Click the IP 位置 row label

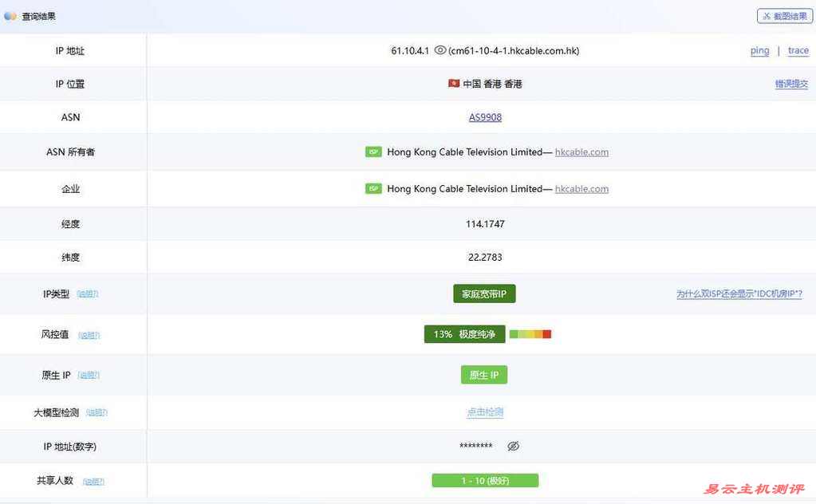[69, 84]
